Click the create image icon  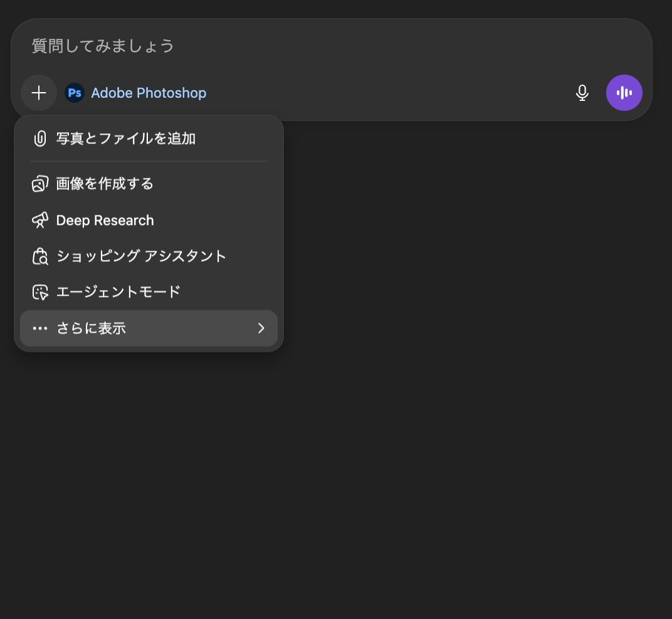point(40,184)
